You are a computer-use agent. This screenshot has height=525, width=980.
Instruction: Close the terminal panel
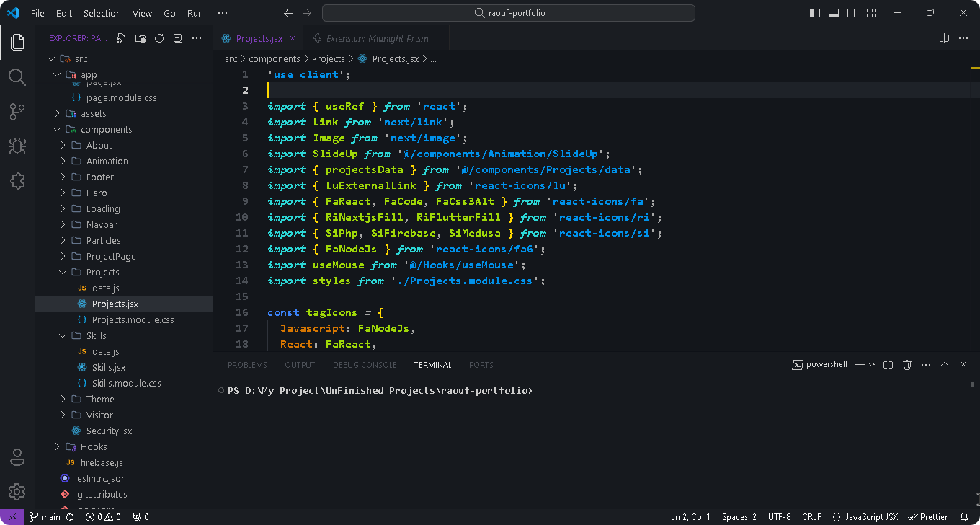pyautogui.click(x=963, y=365)
